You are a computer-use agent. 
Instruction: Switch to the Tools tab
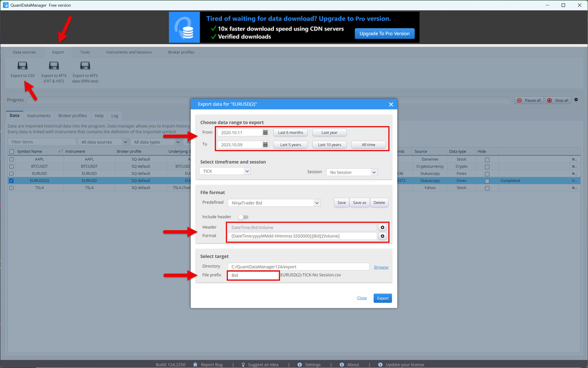(85, 52)
